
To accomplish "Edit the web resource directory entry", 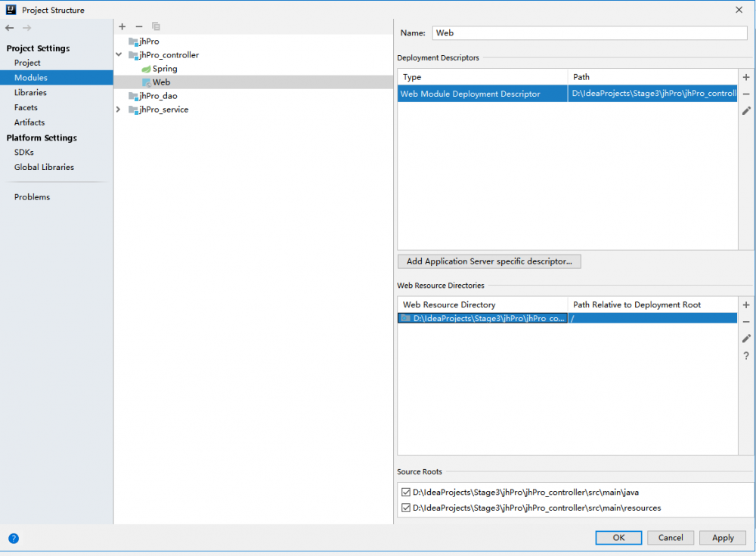I will click(746, 338).
